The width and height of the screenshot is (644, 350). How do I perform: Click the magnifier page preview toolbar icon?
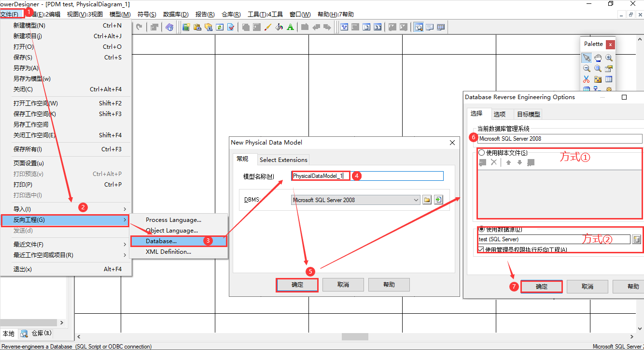[x=419, y=27]
